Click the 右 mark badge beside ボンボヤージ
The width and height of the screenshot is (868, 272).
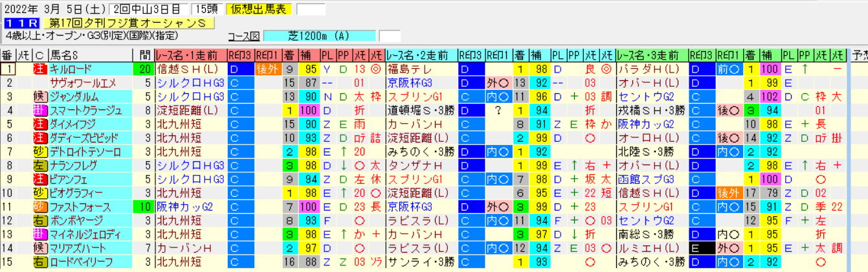[x=39, y=220]
